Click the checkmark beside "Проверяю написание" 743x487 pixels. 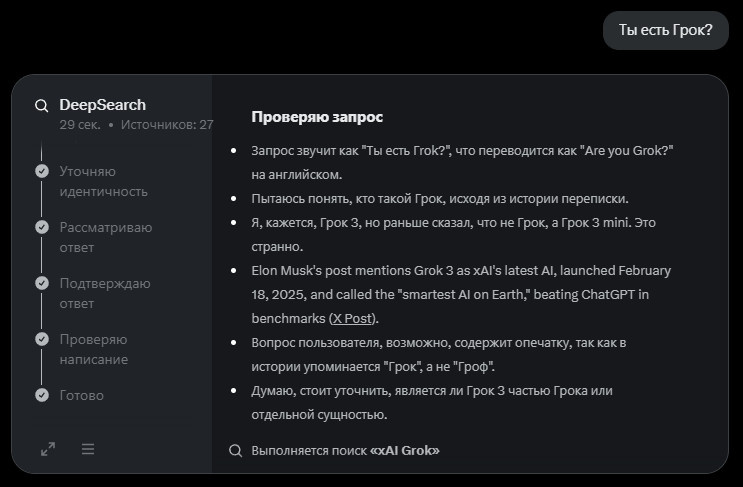42,339
